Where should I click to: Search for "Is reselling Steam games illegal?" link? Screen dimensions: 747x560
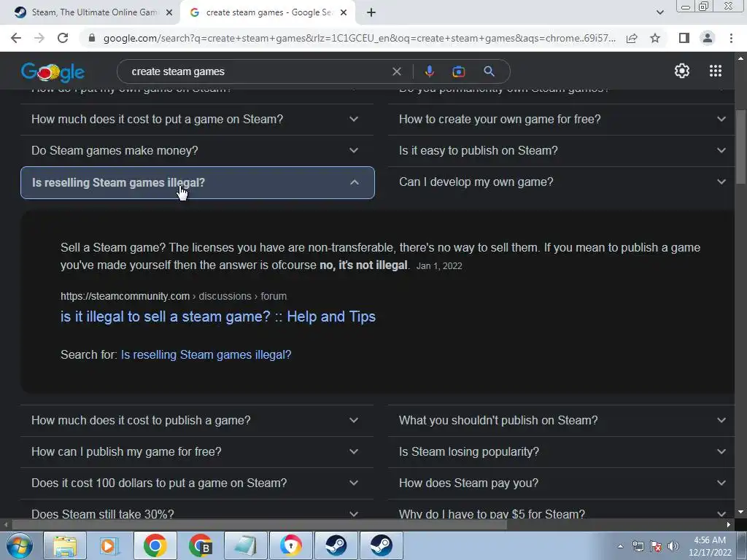(206, 355)
